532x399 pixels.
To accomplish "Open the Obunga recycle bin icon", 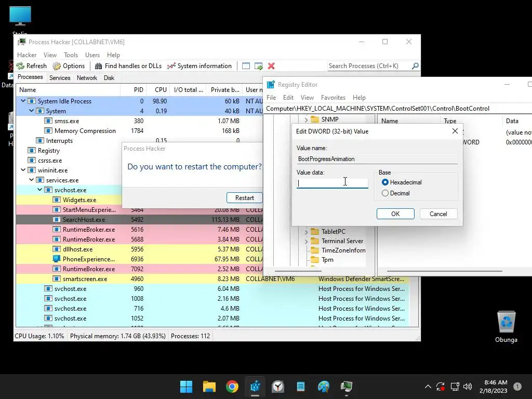I will coord(506,326).
